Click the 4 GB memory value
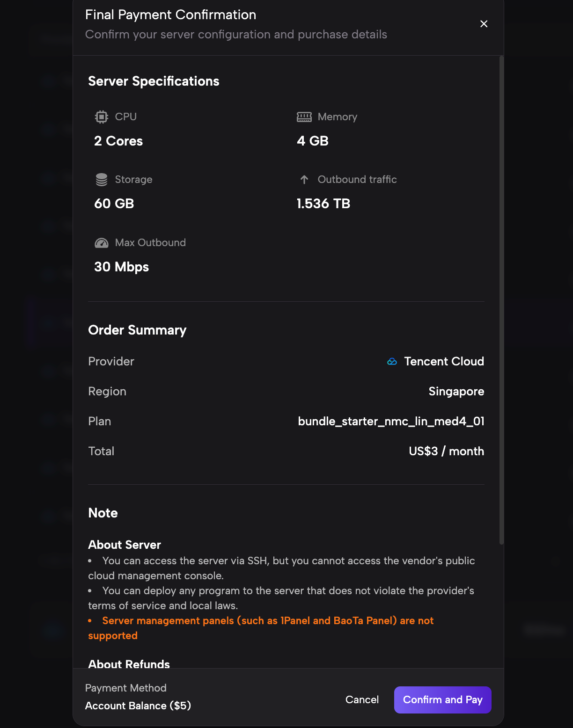The image size is (573, 728). (x=313, y=141)
